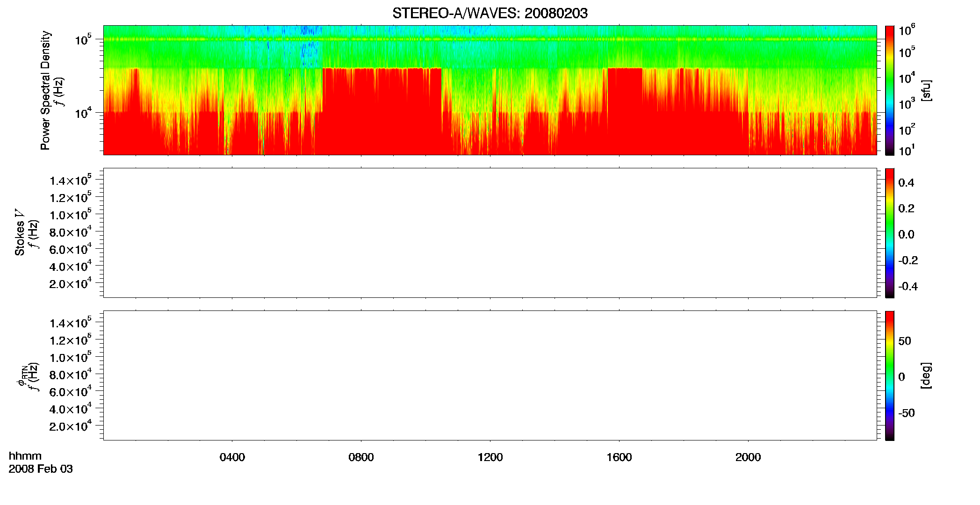Click the red saturated burst near 0800

382,111
